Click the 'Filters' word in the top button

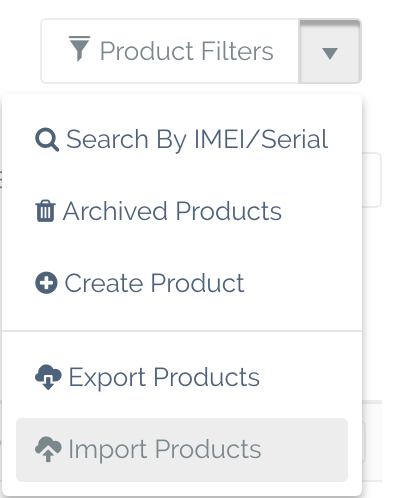237,51
